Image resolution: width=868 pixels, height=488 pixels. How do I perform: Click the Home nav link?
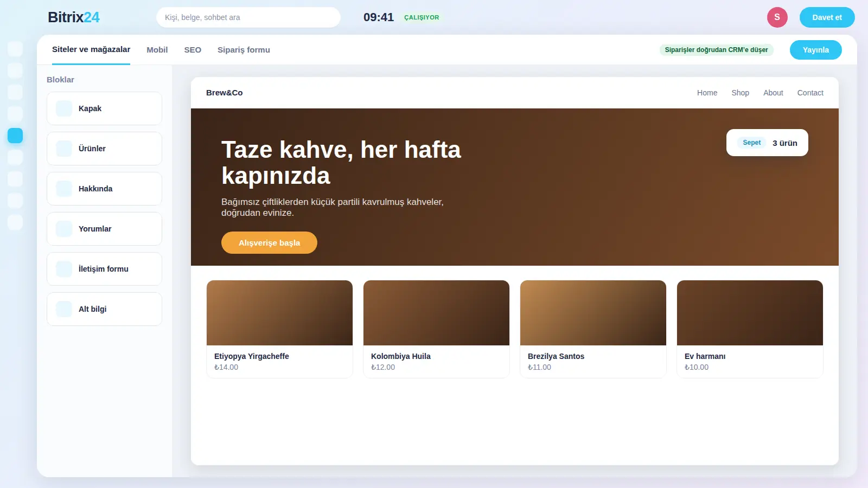tap(707, 93)
